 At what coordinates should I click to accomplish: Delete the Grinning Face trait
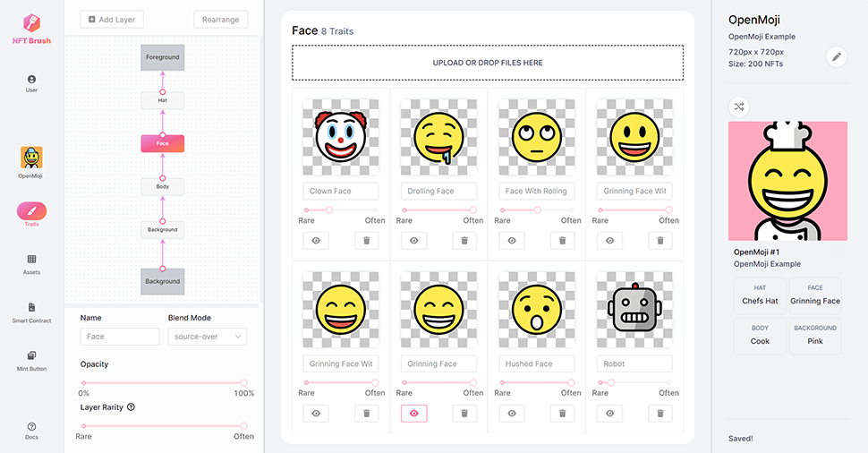pyautogui.click(x=464, y=413)
